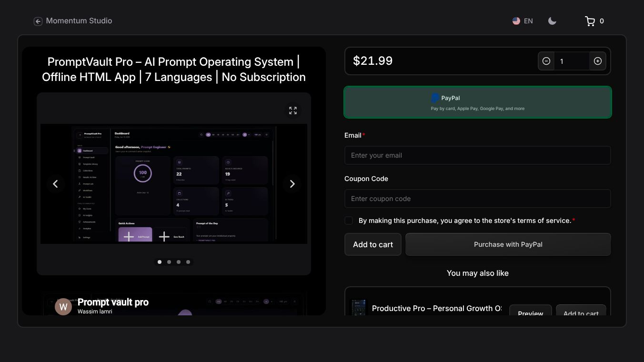Screen dimensions: 644x362
Task: Click the US flag language icon
Action: coord(516,21)
